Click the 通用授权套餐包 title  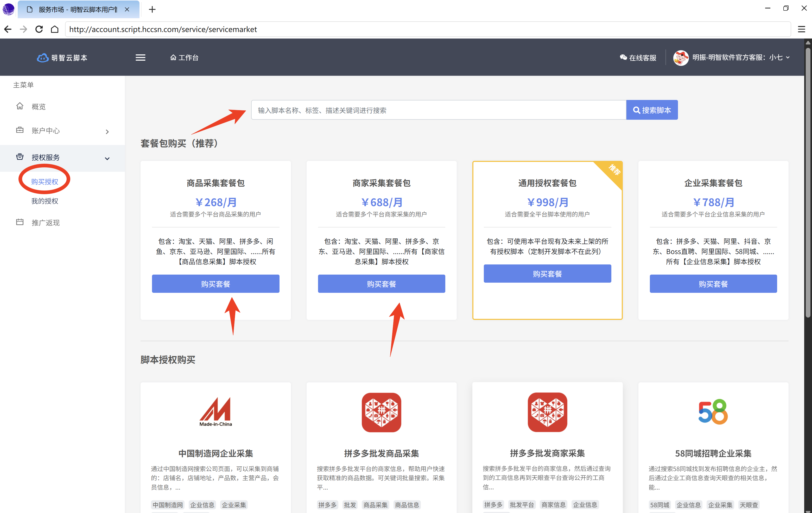click(x=547, y=183)
